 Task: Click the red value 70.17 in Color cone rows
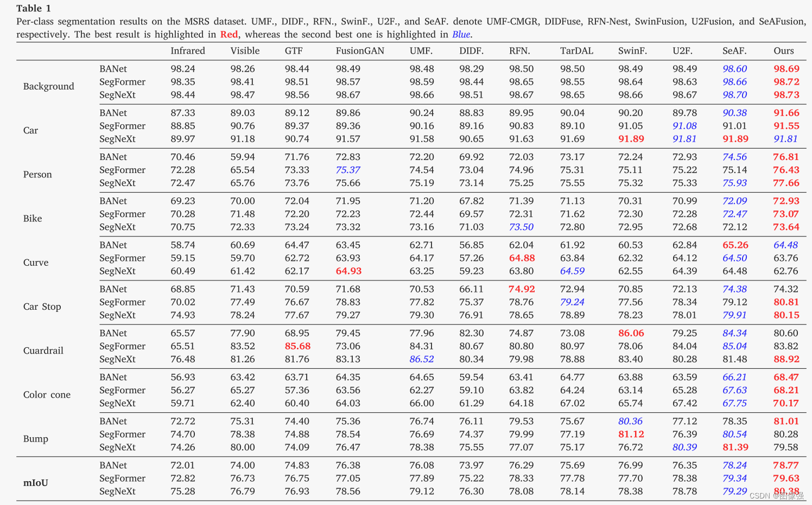tap(786, 404)
